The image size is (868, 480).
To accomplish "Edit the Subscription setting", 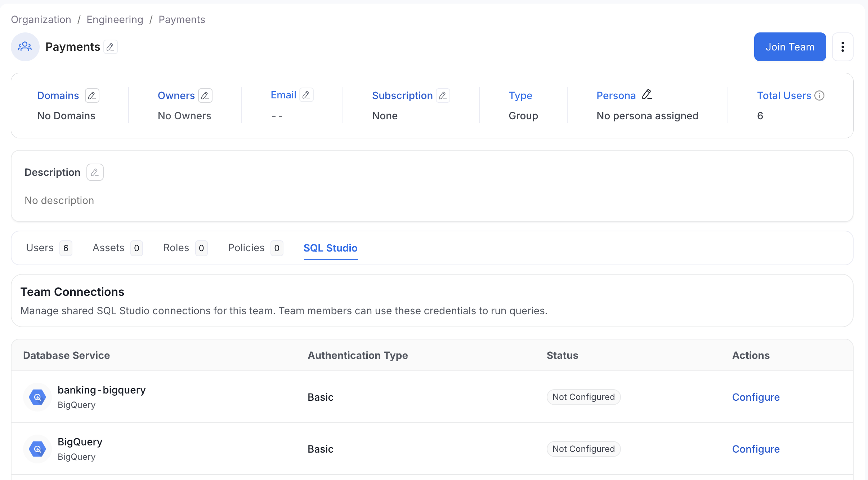I will [x=443, y=95].
